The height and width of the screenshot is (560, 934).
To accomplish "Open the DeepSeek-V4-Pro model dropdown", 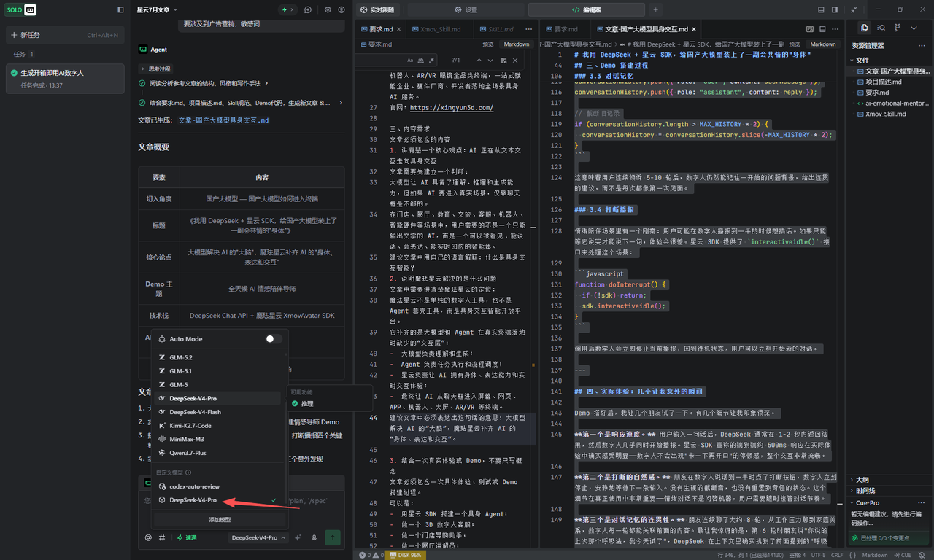I will point(258,537).
